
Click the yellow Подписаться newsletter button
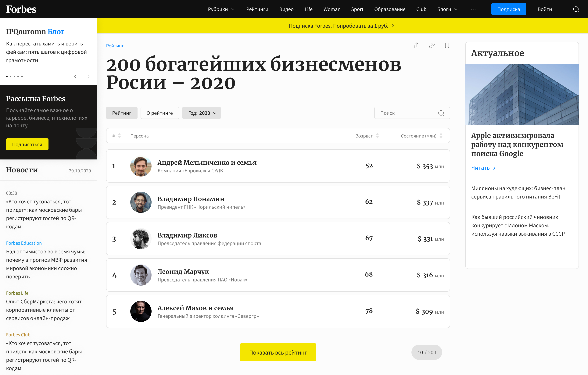pos(27,144)
